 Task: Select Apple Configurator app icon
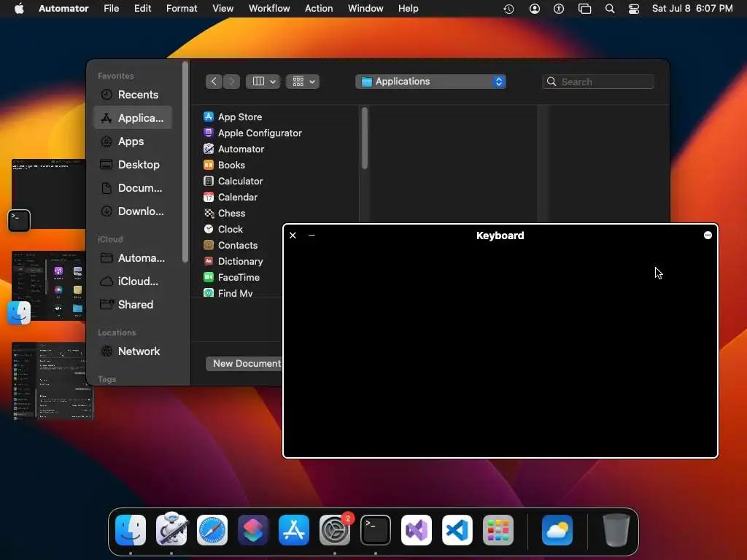[x=208, y=133]
